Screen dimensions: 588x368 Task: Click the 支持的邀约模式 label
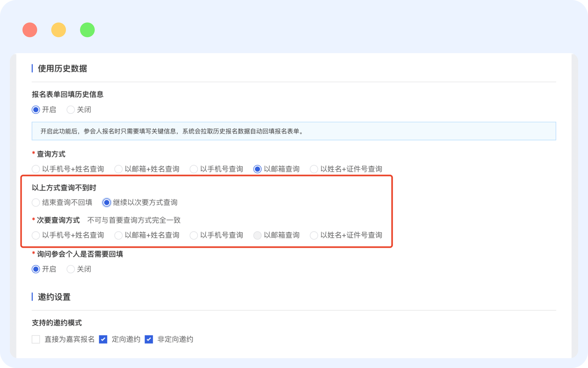57,323
